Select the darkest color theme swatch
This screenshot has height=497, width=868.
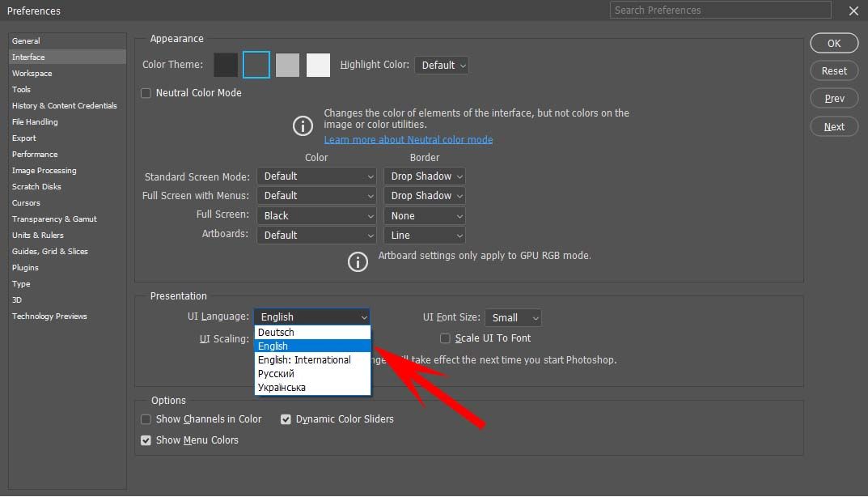pos(226,65)
